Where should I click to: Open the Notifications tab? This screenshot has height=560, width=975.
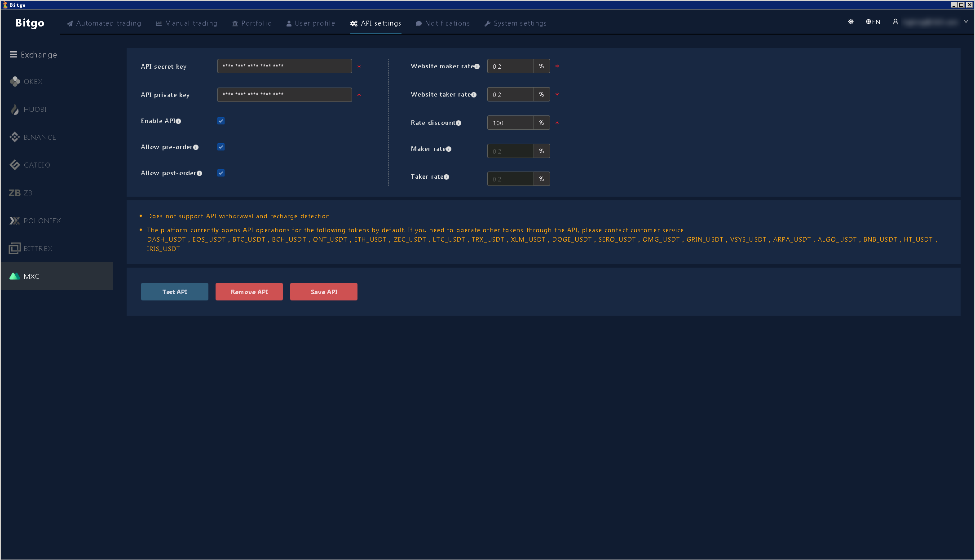(443, 23)
